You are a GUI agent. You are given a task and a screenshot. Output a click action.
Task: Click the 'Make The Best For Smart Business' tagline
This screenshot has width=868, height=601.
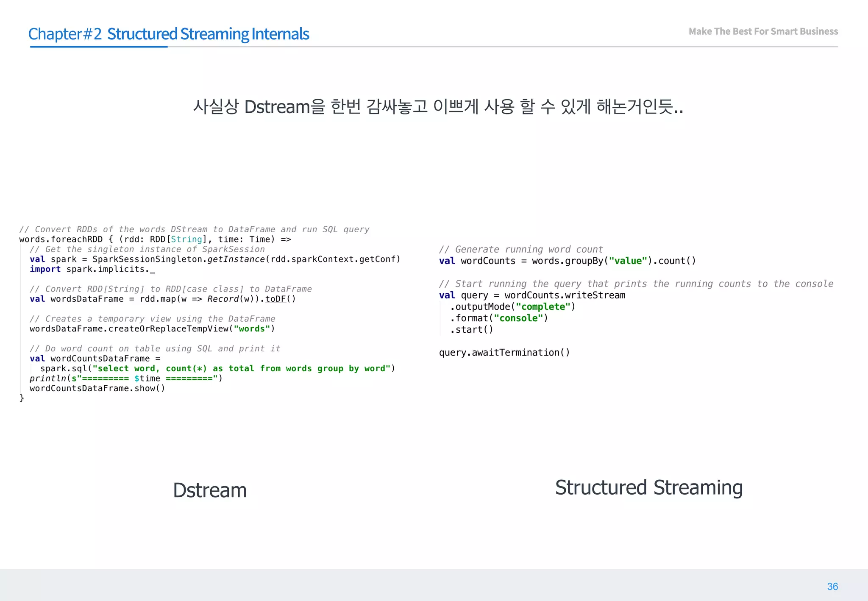point(763,31)
